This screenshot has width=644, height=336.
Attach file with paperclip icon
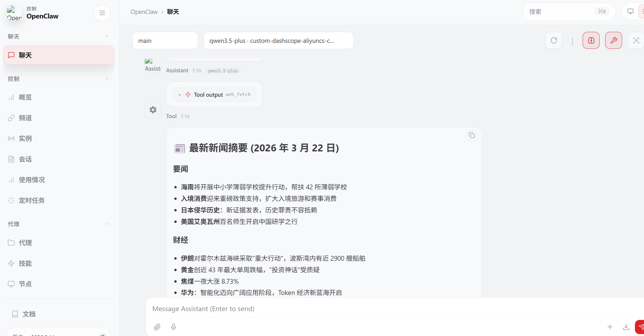point(157,327)
